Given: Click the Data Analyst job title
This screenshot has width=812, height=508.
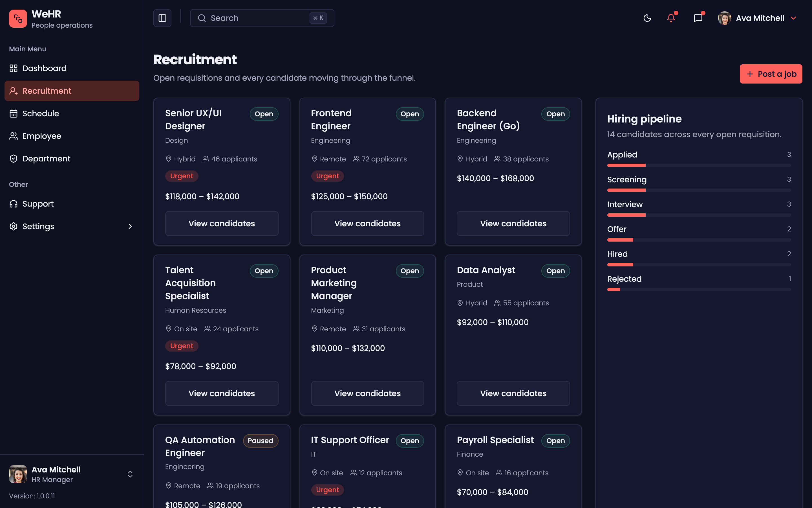Looking at the screenshot, I should 486,270.
